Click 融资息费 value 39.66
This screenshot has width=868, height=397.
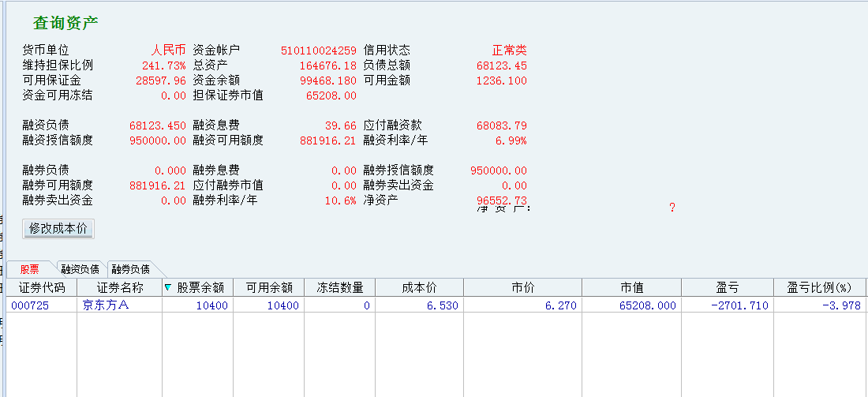(x=340, y=125)
